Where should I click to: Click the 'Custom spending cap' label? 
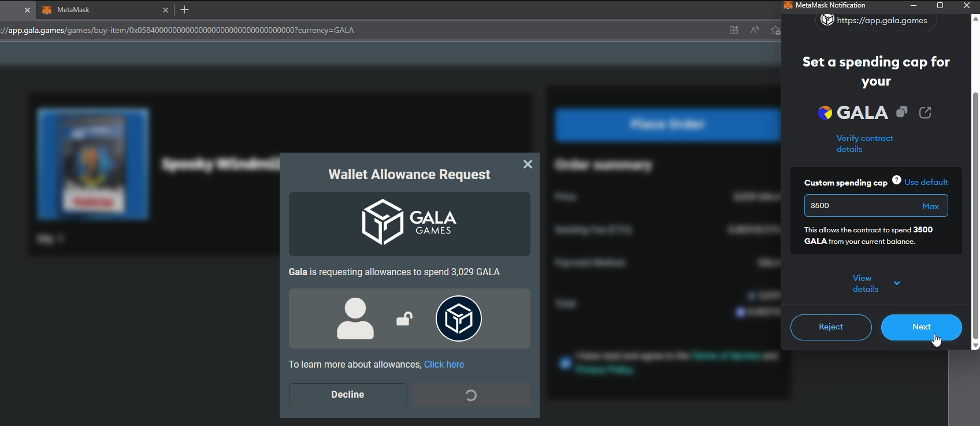pyautogui.click(x=846, y=183)
